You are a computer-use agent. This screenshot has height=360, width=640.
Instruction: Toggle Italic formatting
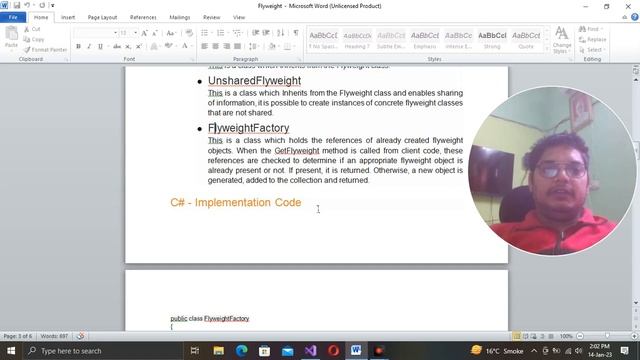pyautogui.click(x=89, y=47)
